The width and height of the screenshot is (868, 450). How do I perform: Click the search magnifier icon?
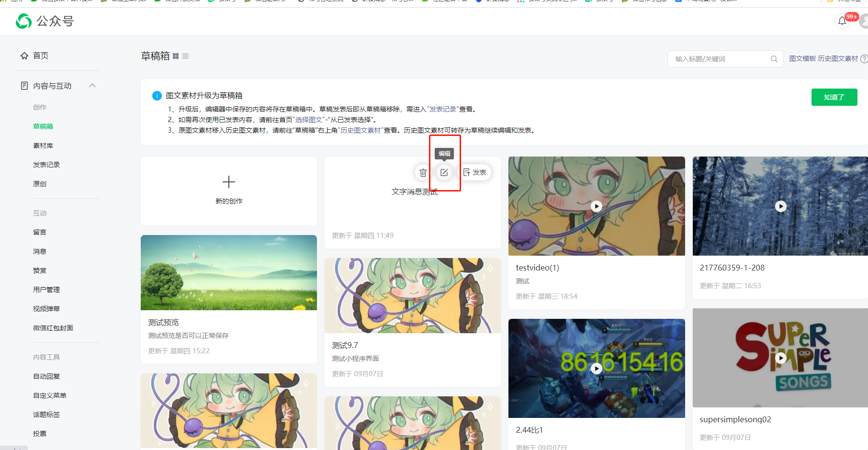point(774,59)
